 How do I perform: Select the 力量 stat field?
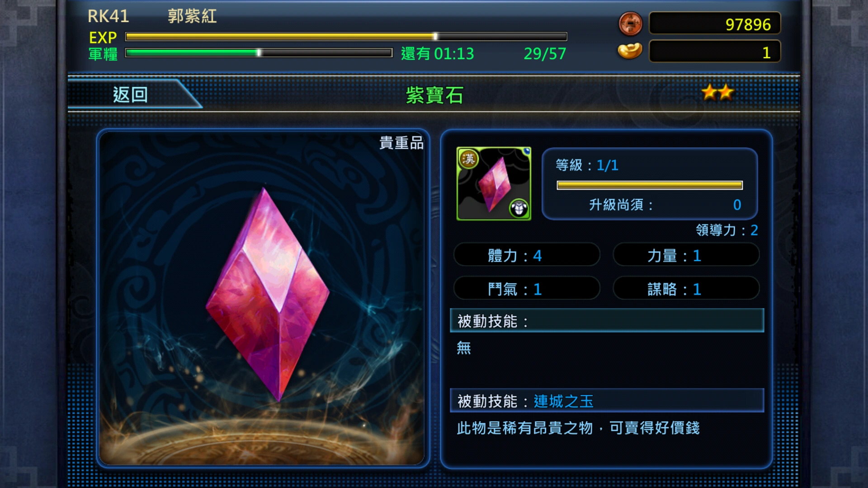point(686,255)
